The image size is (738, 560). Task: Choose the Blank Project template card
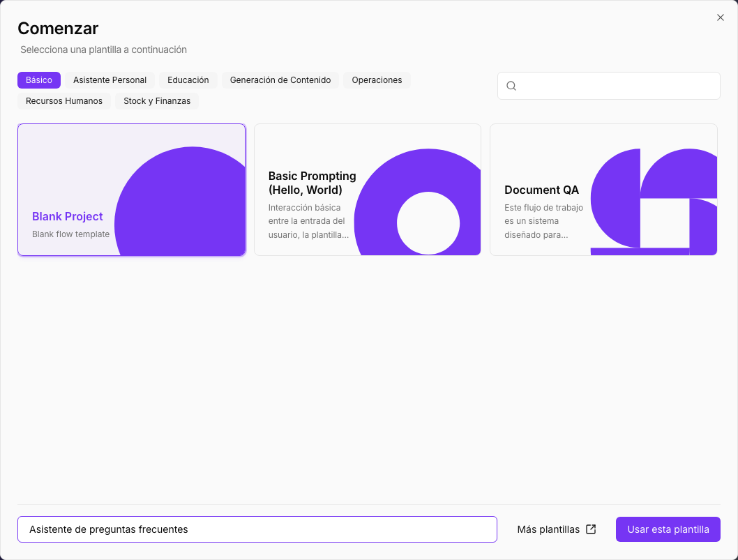point(132,190)
